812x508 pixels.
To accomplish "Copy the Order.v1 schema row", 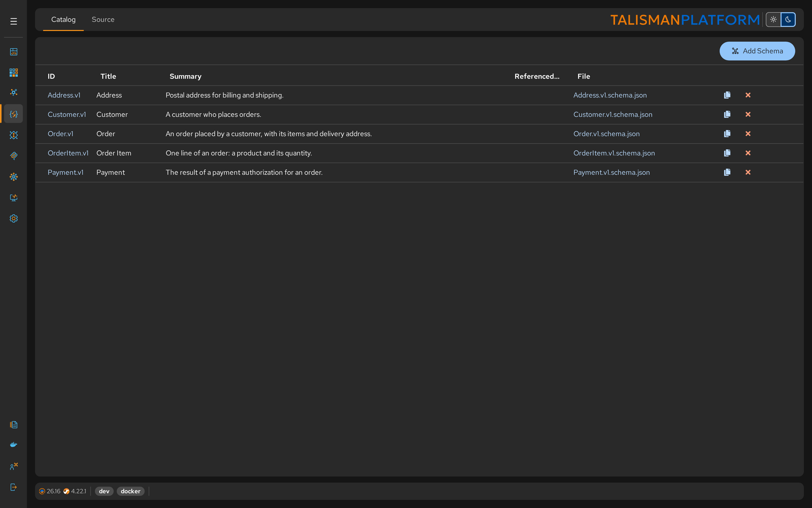I will pos(727,134).
